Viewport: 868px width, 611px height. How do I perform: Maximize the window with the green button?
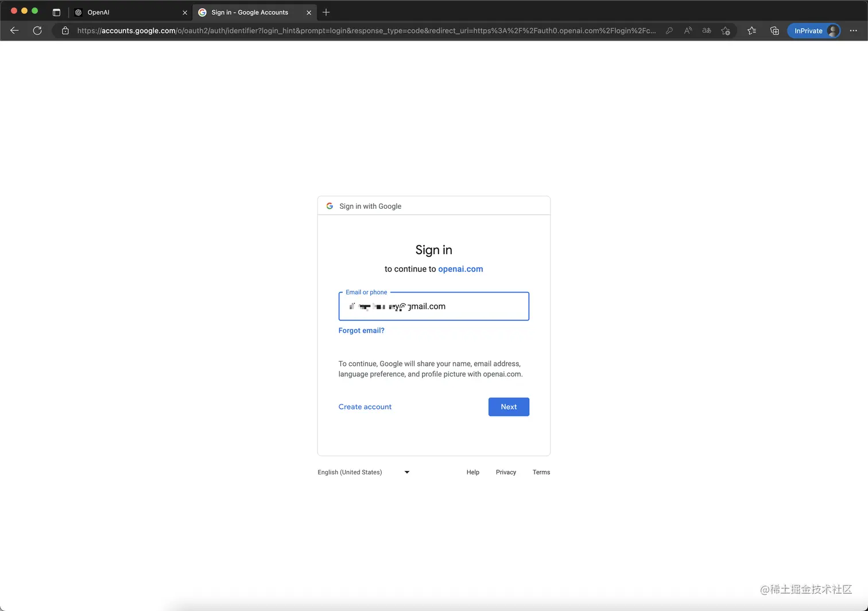tap(34, 11)
